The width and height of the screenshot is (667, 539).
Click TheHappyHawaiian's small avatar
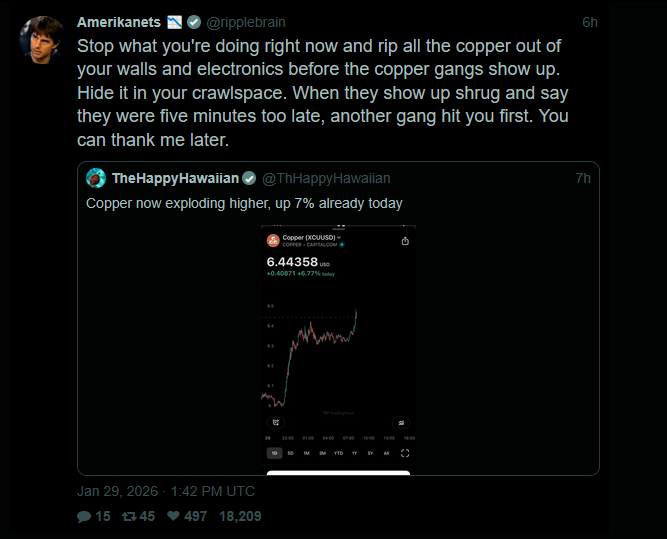(96, 178)
